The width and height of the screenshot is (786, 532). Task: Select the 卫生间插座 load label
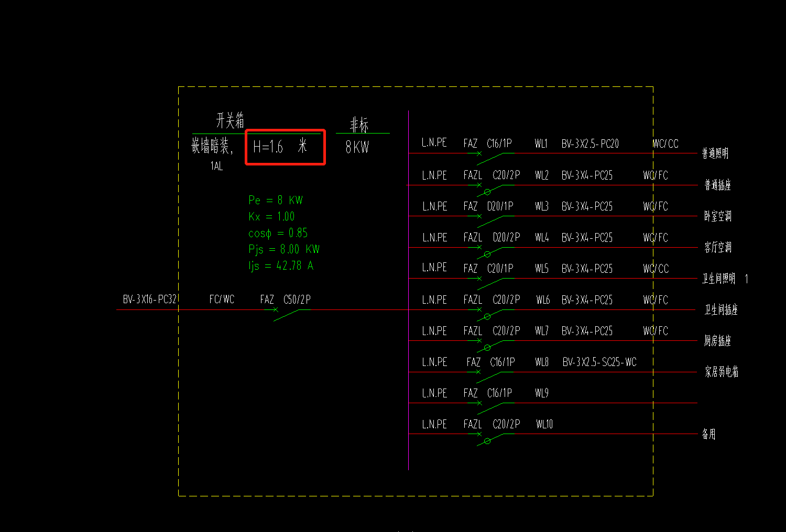click(x=721, y=309)
